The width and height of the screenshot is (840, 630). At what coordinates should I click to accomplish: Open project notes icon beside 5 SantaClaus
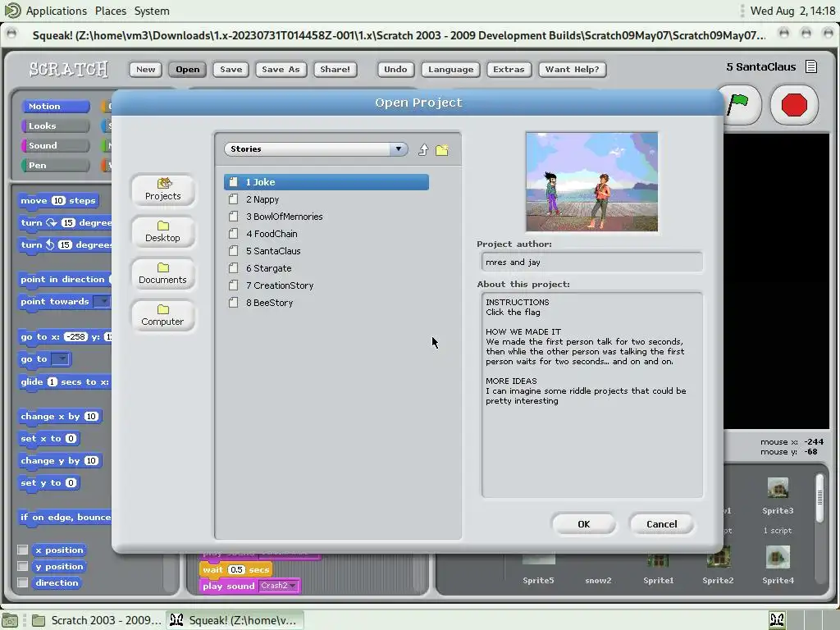[811, 67]
